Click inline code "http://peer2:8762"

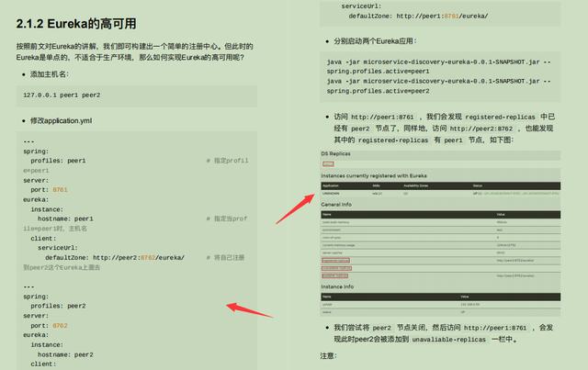tap(481, 129)
